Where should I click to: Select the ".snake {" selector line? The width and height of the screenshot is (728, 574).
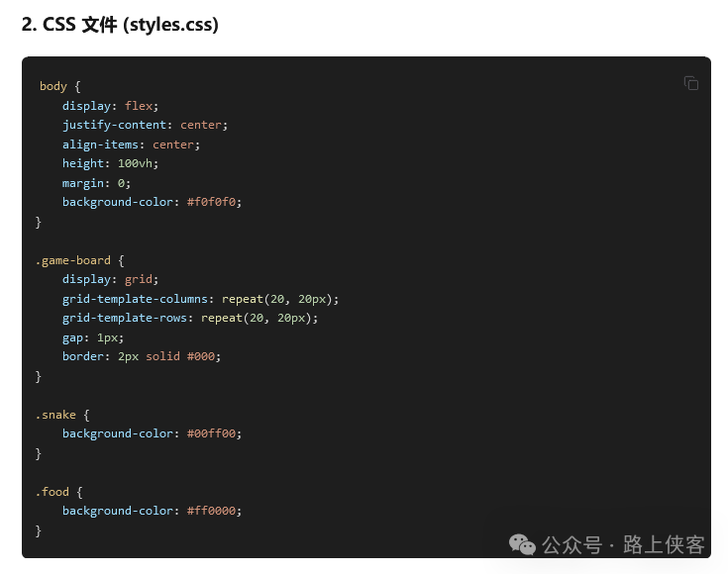62,415
